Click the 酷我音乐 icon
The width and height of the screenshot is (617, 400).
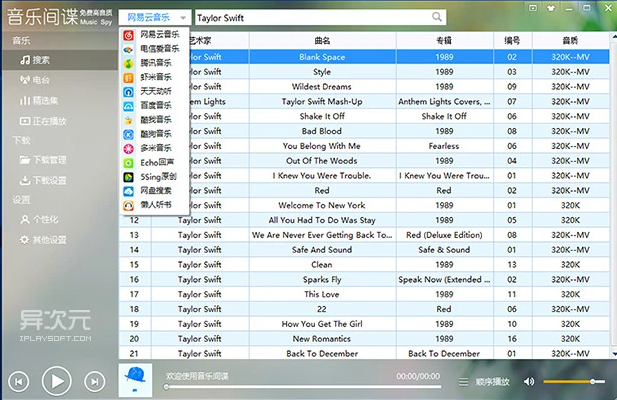tap(128, 120)
